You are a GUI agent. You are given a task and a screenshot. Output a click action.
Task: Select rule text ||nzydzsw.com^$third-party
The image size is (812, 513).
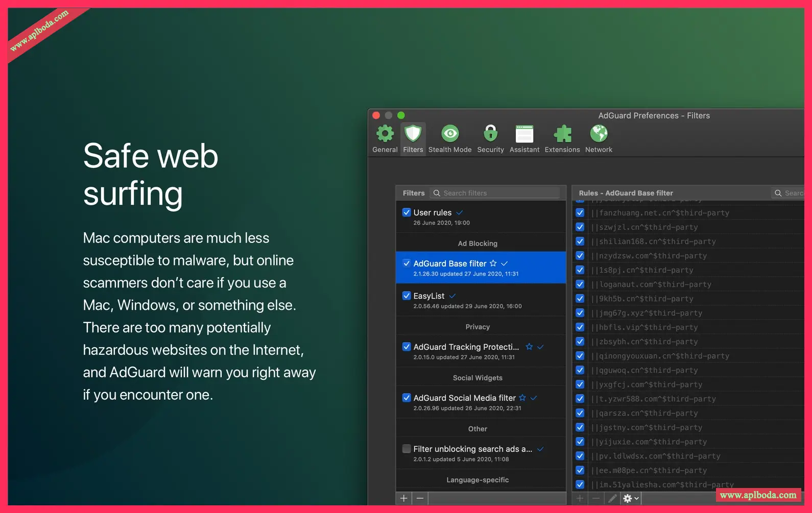pos(649,256)
